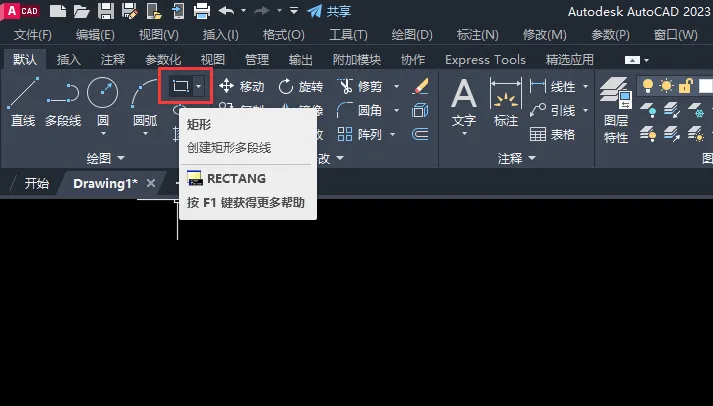The width and height of the screenshot is (713, 406).
Task: Click the white layer color swatch
Action: click(x=705, y=85)
